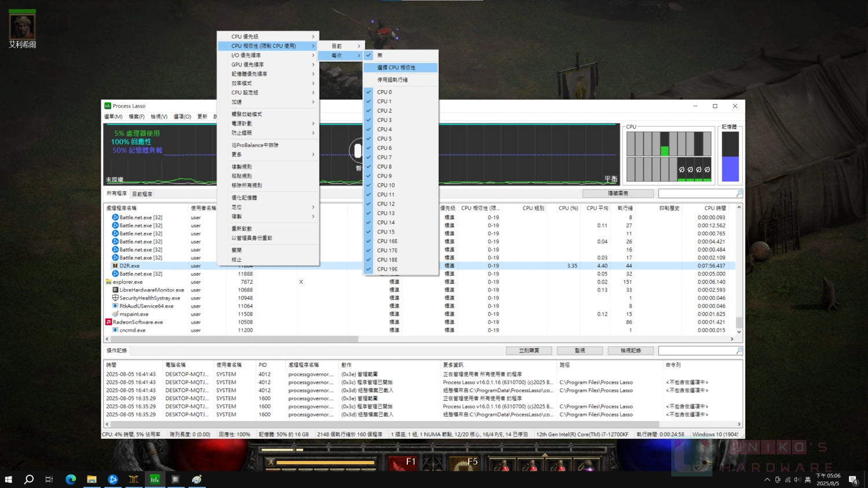Expand the 效率模式 submenu

click(268, 83)
